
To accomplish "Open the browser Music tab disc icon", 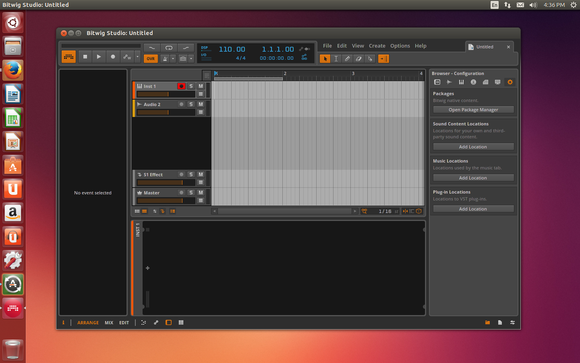I will tap(473, 82).
